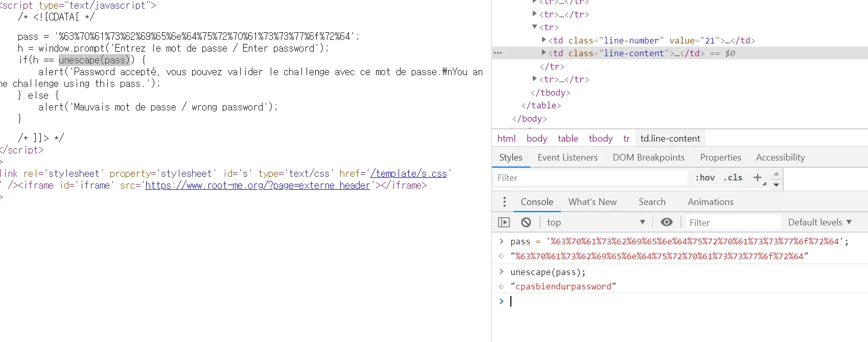Click the alert 'Mauvais mot de passe' line

[x=158, y=107]
